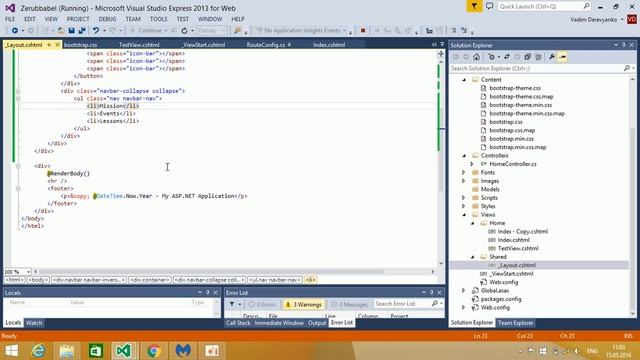Click the Error List filter funnel icon

[232, 304]
